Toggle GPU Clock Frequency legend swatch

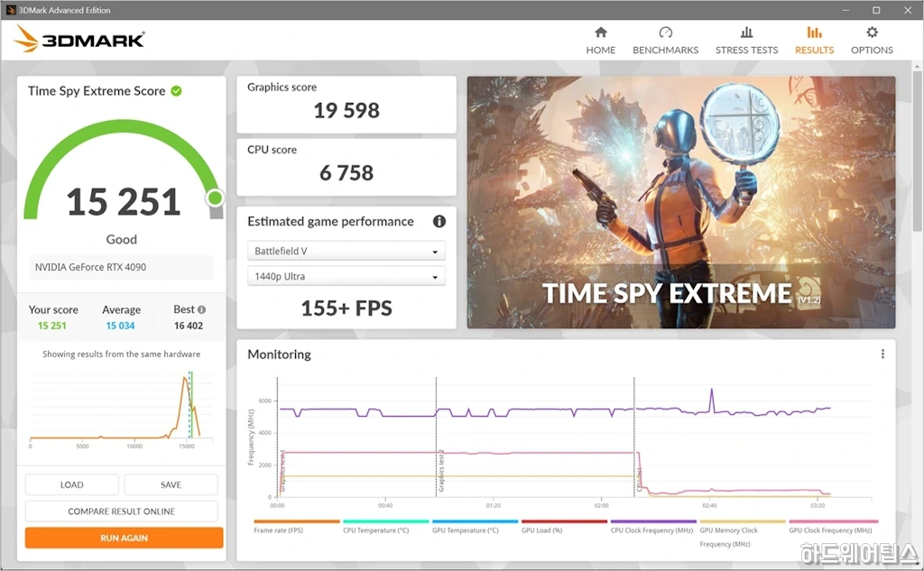point(833,521)
